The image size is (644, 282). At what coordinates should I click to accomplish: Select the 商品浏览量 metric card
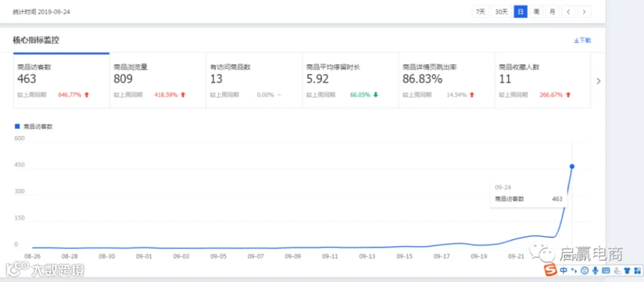[x=157, y=81]
